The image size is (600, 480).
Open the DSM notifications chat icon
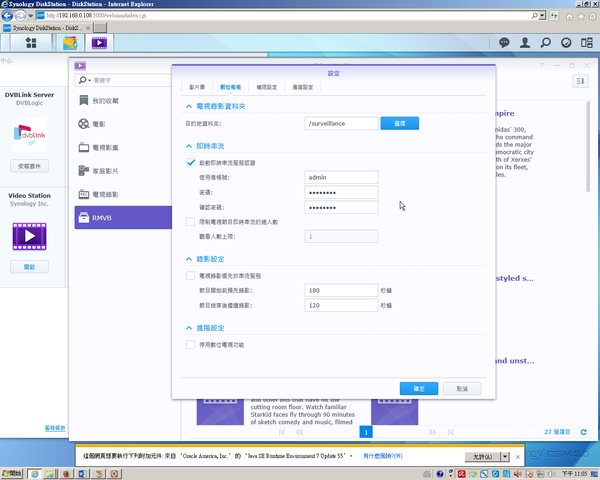click(x=504, y=43)
